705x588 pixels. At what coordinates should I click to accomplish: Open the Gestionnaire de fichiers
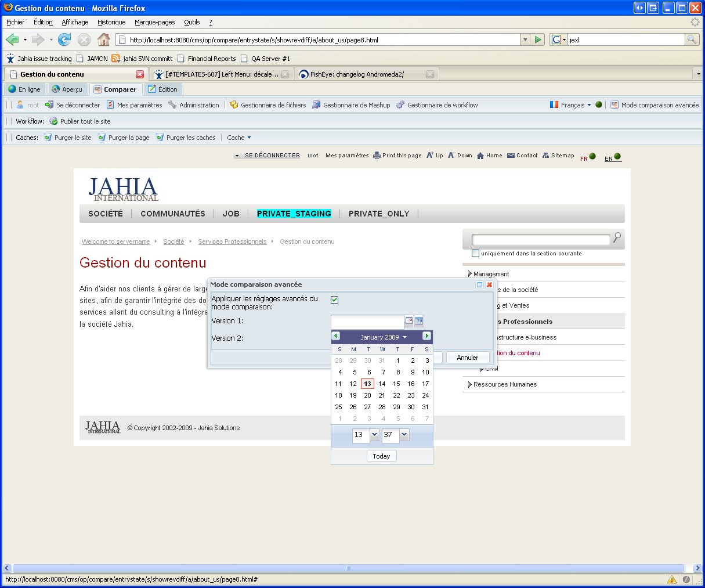pos(267,105)
